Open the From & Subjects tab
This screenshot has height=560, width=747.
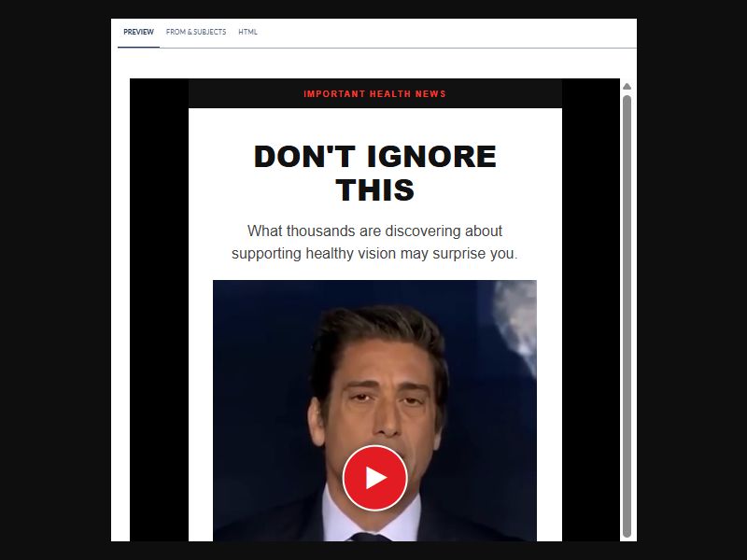click(196, 32)
